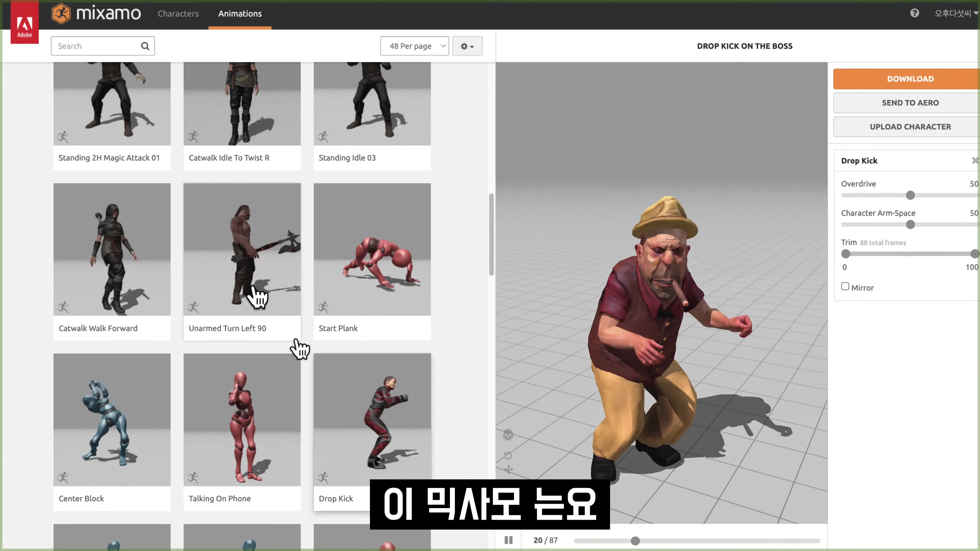Click the DOWNLOAD button

pos(907,79)
